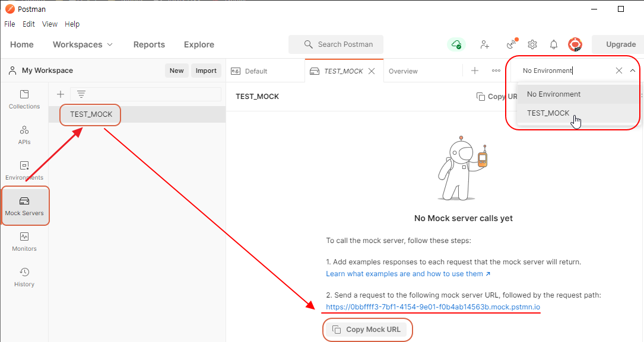Click My Workspace title
Screen dimensions: 644x342
tap(47, 71)
